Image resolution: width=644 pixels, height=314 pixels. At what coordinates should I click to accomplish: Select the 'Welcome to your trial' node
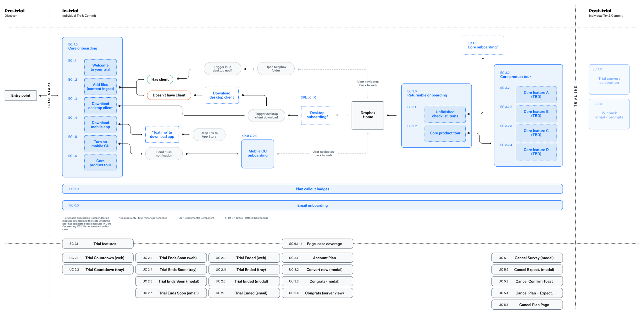(100, 67)
